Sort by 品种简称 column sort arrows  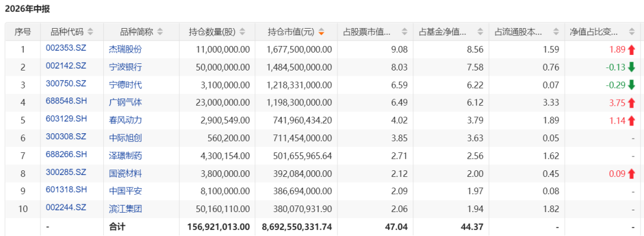pyautogui.click(x=160, y=32)
